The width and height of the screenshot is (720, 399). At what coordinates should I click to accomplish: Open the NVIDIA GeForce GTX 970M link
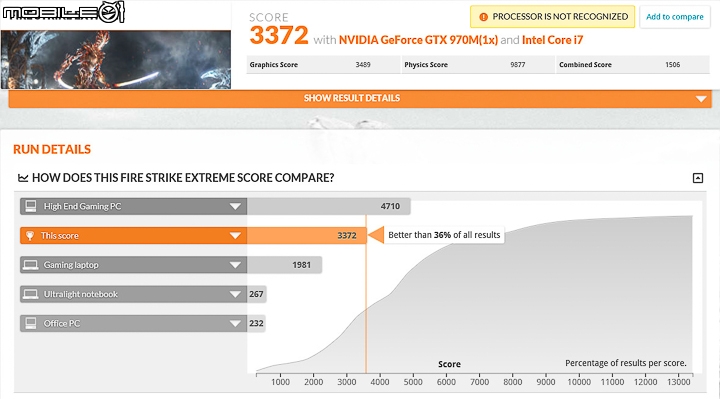(418, 40)
